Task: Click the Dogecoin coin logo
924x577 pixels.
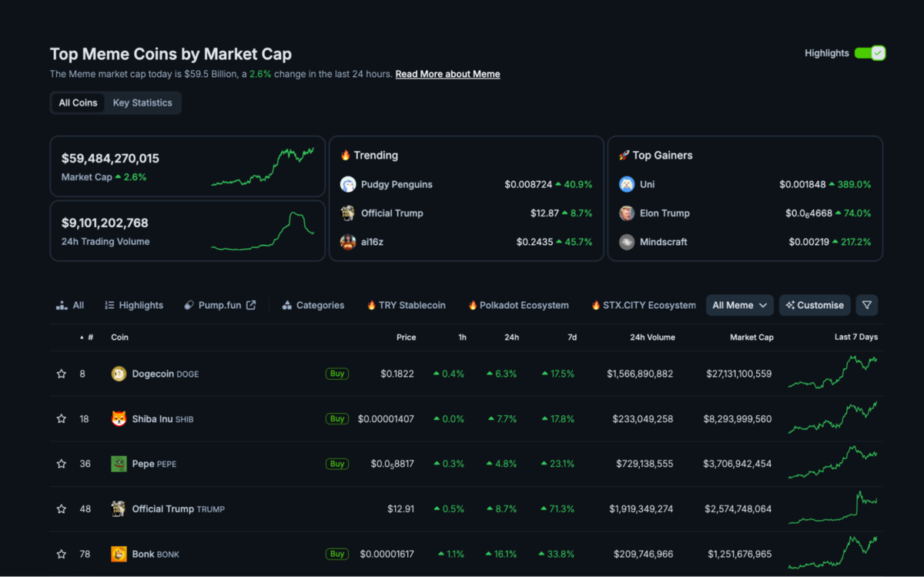Action: [x=119, y=374]
